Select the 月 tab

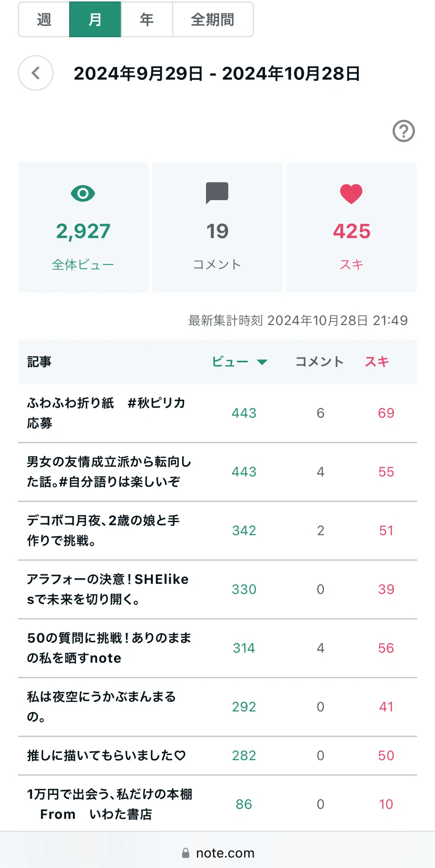point(95,19)
